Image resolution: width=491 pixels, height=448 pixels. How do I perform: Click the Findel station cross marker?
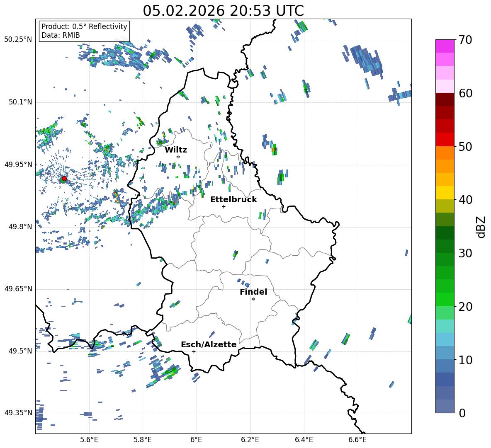(253, 299)
